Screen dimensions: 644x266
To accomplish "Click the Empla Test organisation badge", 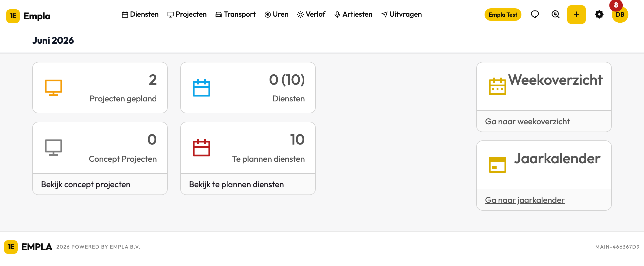I will [503, 15].
